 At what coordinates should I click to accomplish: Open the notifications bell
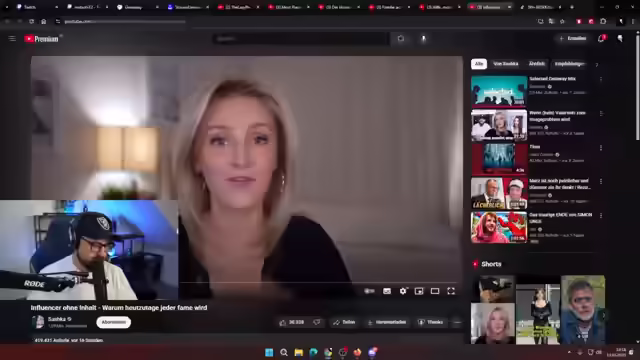[601, 38]
